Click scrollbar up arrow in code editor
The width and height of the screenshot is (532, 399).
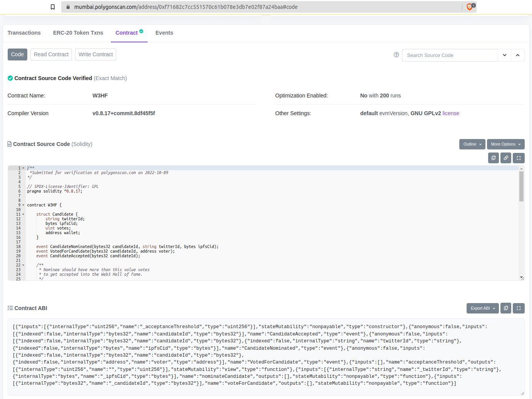[x=522, y=168]
